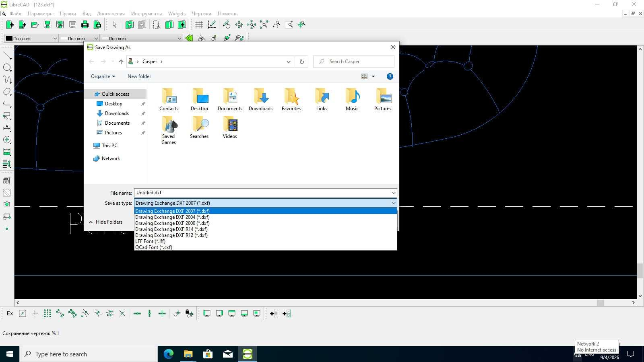Open Microsoft Edge from taskbar
Viewport: 644px width, 362px height.
[x=169, y=354]
